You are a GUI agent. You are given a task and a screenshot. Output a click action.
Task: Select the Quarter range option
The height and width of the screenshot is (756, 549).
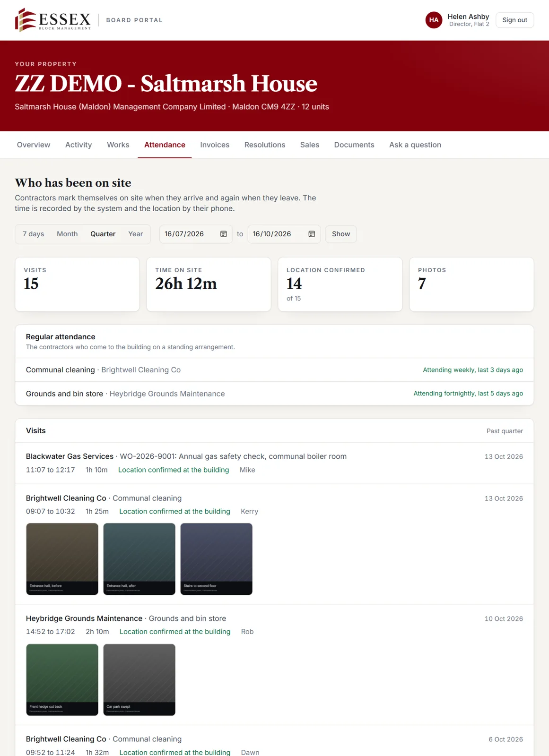coord(103,234)
